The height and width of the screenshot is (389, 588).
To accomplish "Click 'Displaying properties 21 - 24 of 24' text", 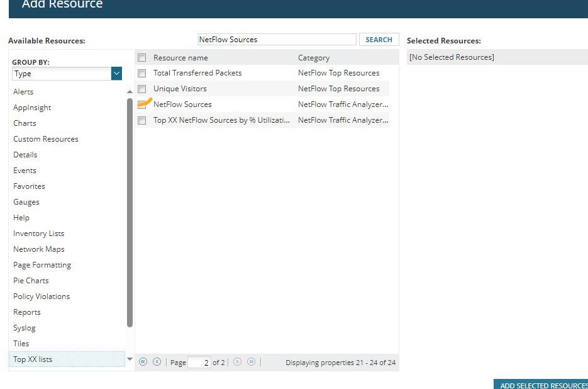I will [x=340, y=363].
